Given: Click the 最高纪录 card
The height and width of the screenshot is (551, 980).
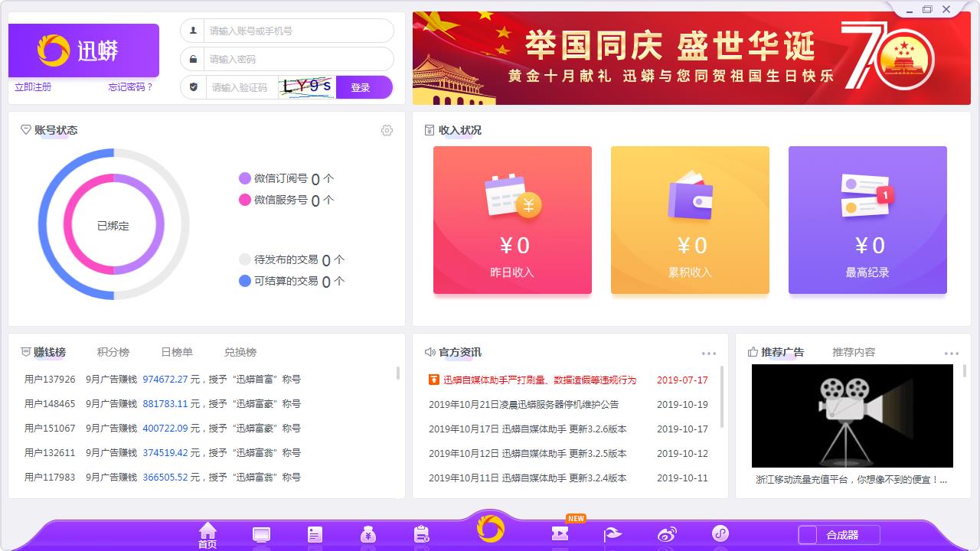Looking at the screenshot, I should (x=867, y=220).
